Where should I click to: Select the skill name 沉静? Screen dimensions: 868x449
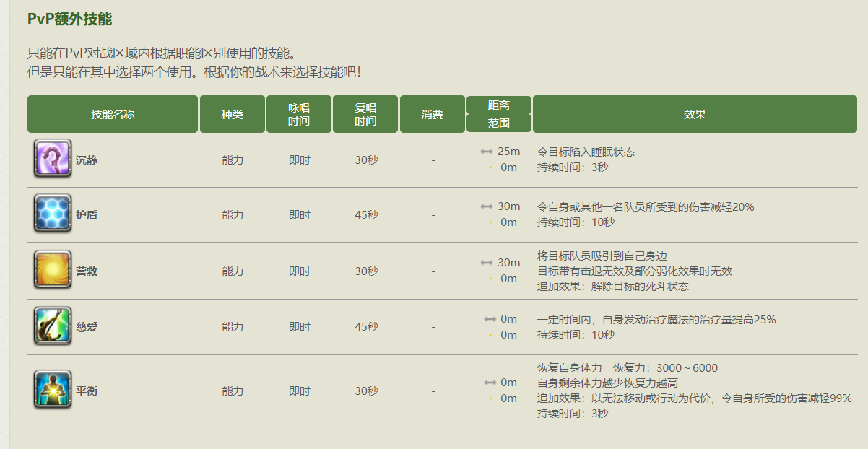pos(87,160)
